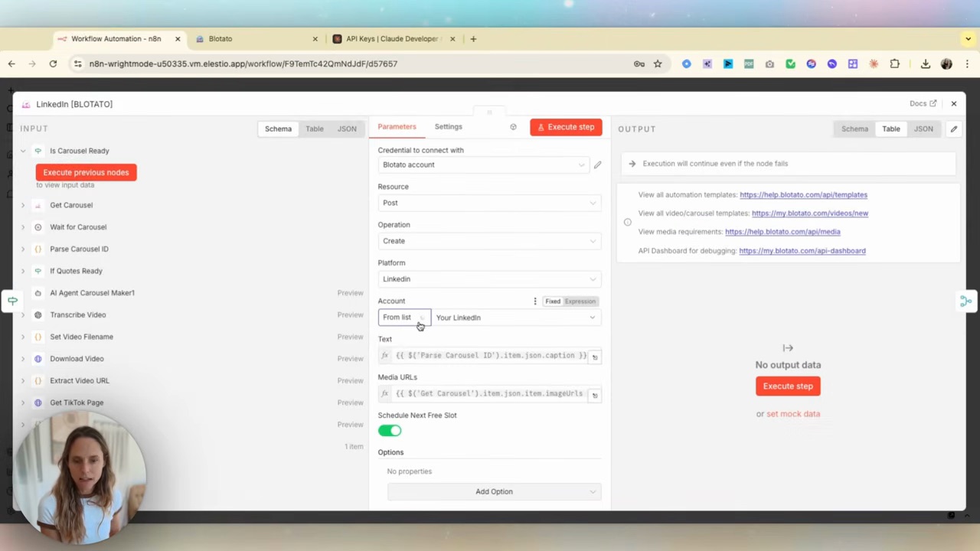Open the Operation dropdown showing Create
The image size is (980, 551).
point(489,241)
